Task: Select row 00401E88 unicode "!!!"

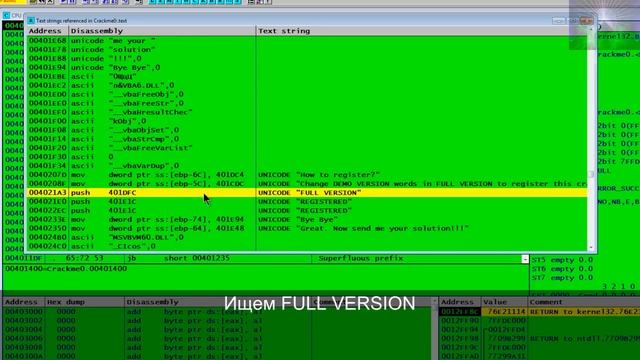Action: tap(307, 59)
